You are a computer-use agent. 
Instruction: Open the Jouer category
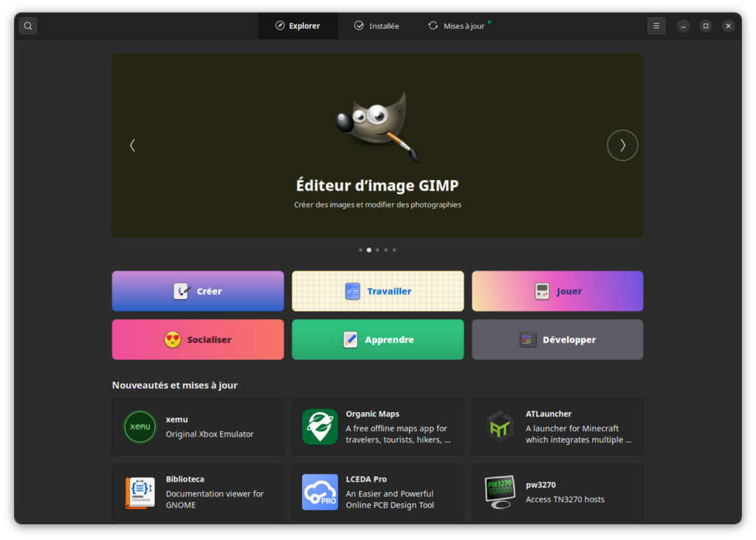(x=557, y=291)
